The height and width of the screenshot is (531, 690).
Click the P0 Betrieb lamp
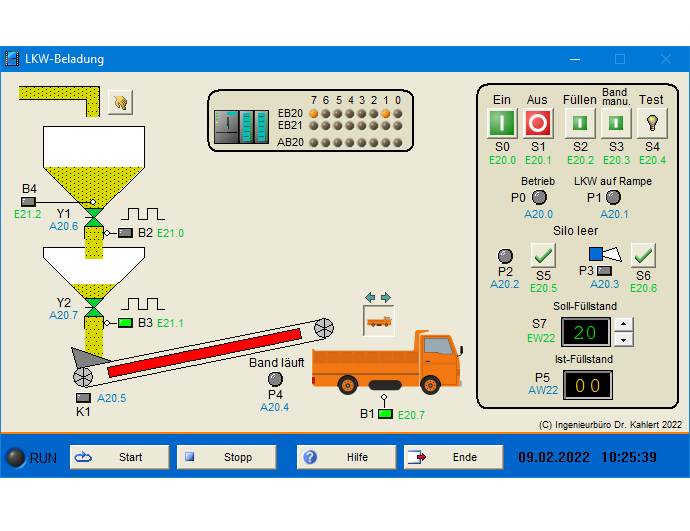(539, 198)
